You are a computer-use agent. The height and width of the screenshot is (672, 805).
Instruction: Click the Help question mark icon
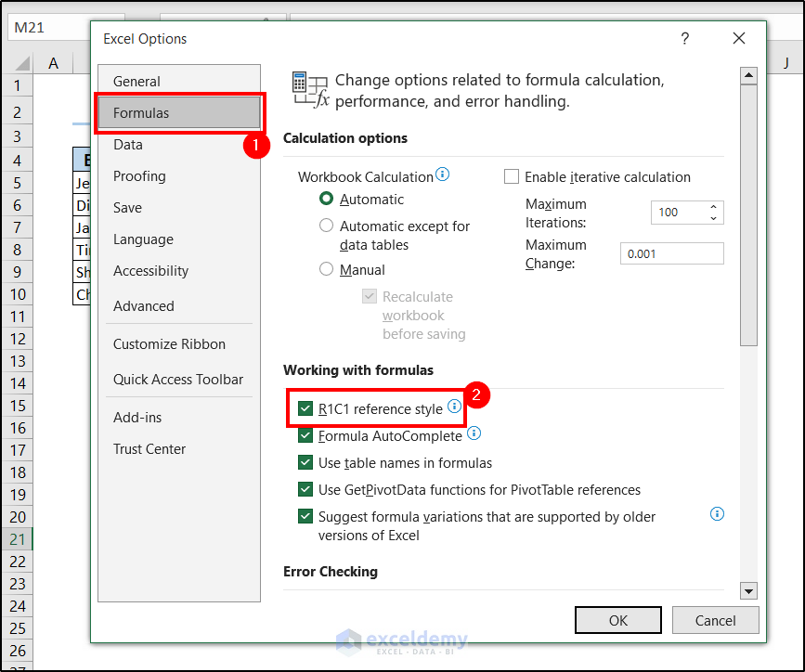point(685,39)
